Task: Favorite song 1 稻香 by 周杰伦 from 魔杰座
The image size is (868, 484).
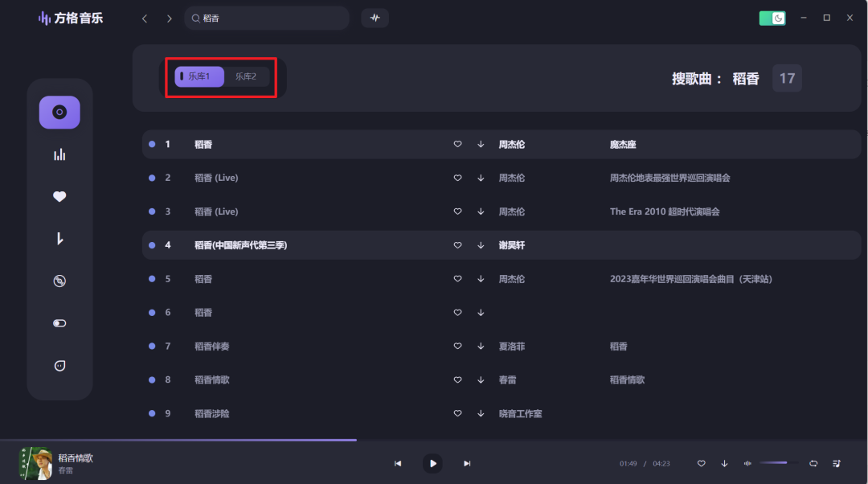Action: pyautogui.click(x=458, y=144)
